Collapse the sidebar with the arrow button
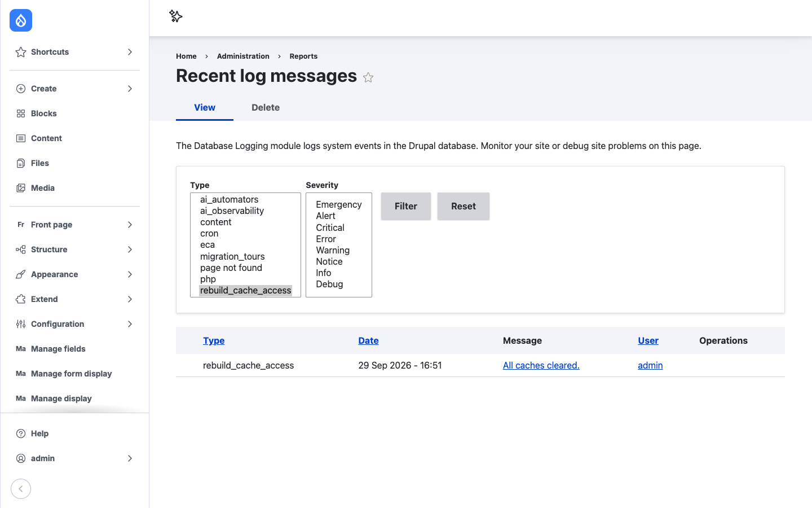 pyautogui.click(x=21, y=489)
